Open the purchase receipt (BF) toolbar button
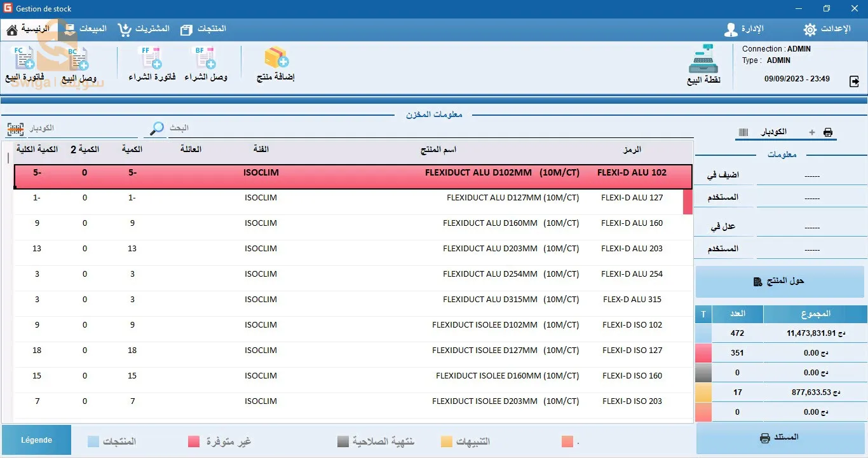 [x=206, y=64]
